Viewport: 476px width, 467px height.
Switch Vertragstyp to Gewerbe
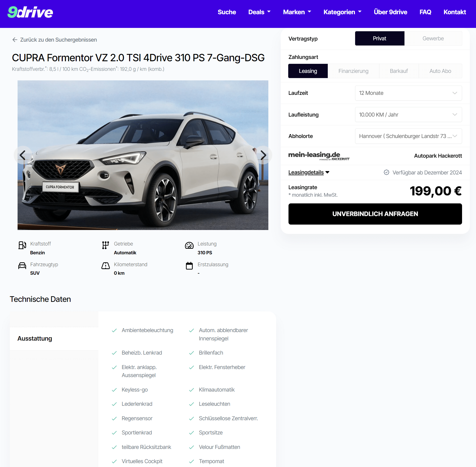(433, 39)
